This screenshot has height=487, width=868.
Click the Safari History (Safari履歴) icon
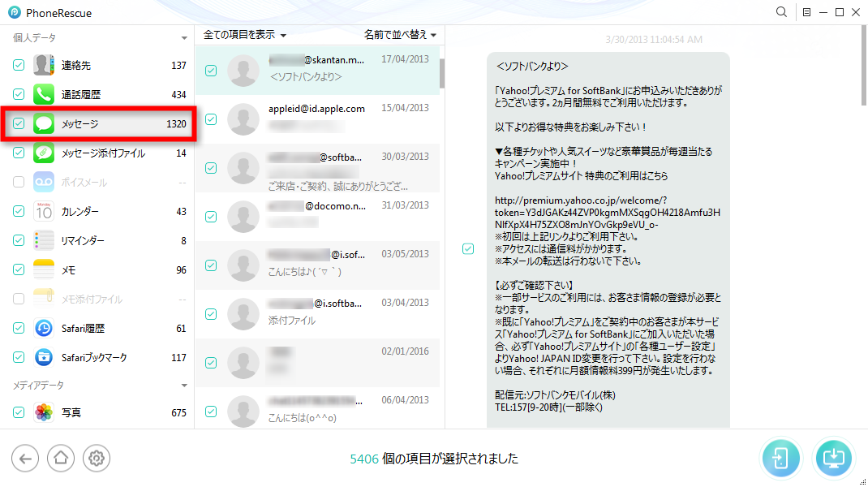44,328
